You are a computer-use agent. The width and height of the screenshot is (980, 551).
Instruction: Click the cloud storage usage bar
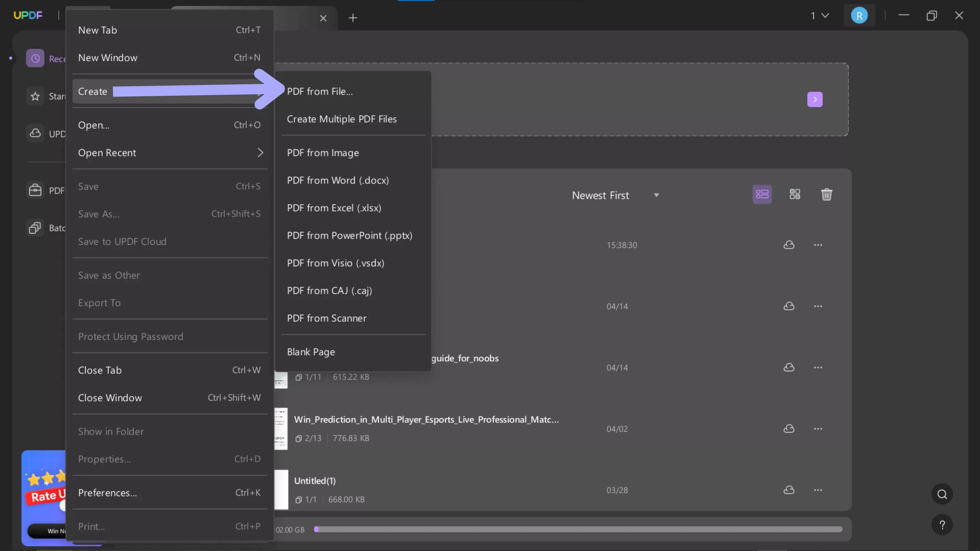pyautogui.click(x=578, y=529)
